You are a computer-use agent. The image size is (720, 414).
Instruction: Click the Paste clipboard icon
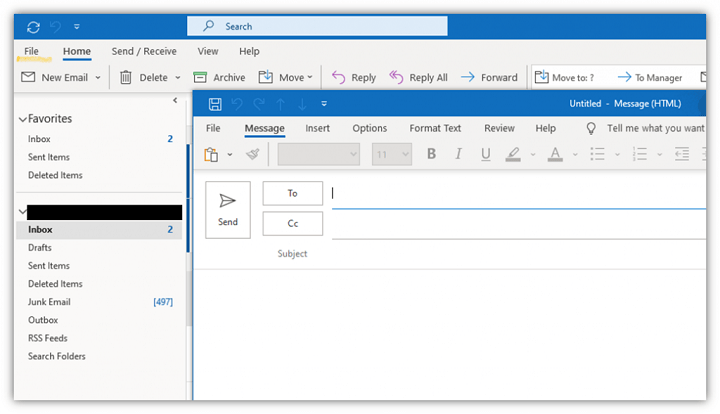(x=211, y=154)
